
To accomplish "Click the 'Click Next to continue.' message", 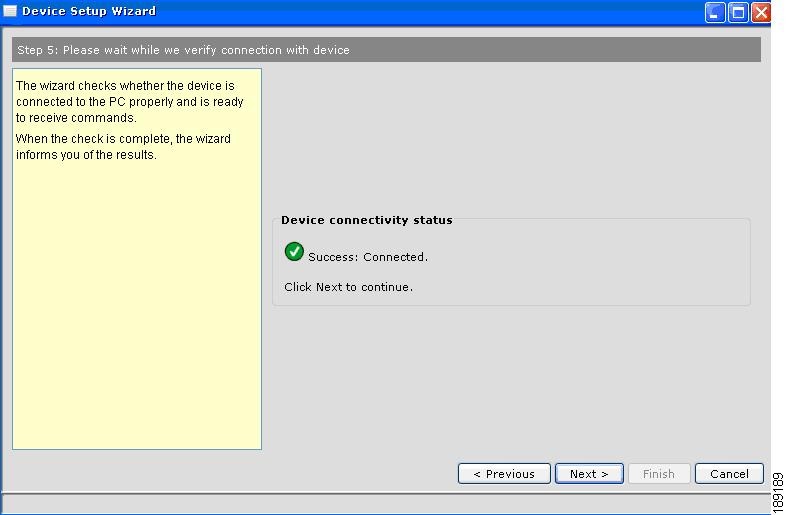I will pos(348,287).
